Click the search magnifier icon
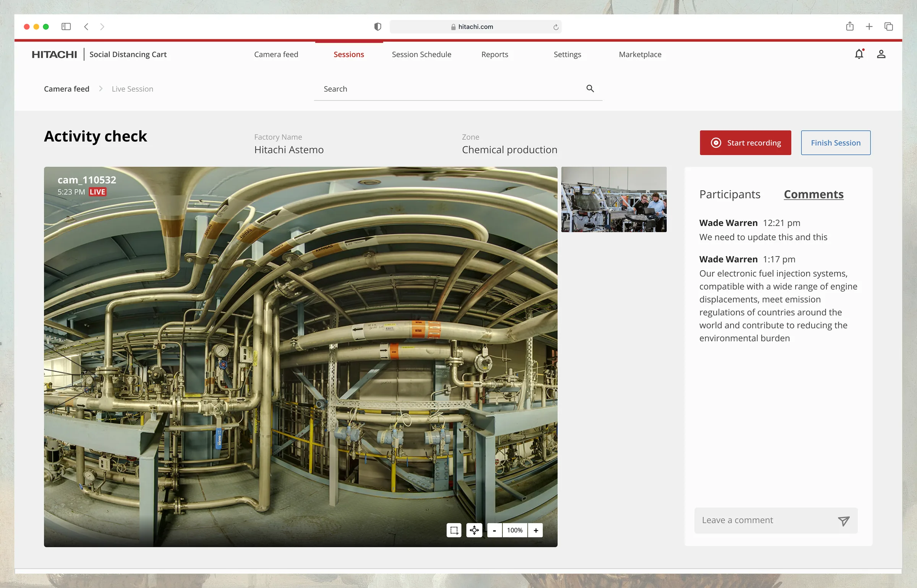 tap(590, 89)
